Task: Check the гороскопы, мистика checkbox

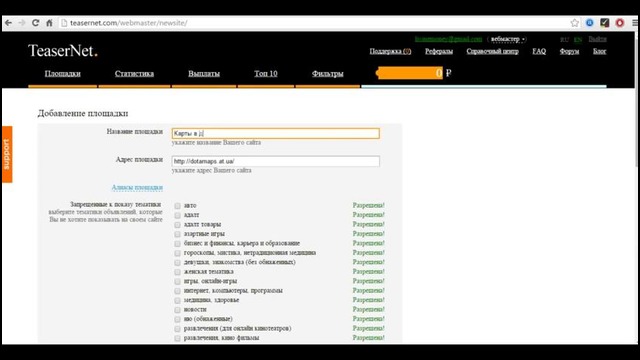Action: tap(178, 253)
